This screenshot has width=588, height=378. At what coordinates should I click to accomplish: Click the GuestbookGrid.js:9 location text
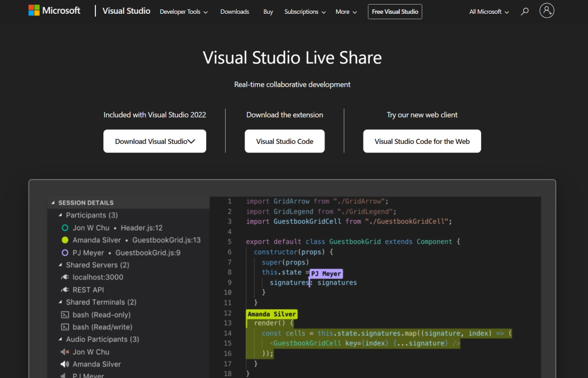[x=148, y=253]
